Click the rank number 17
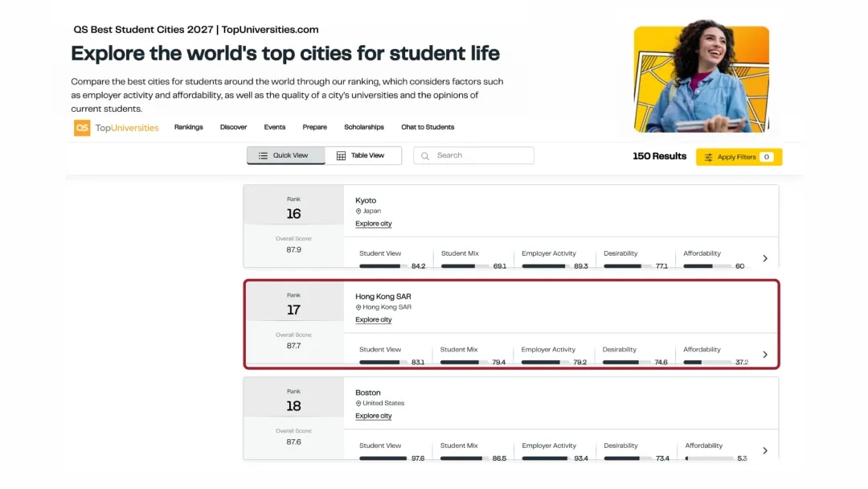 [293, 310]
